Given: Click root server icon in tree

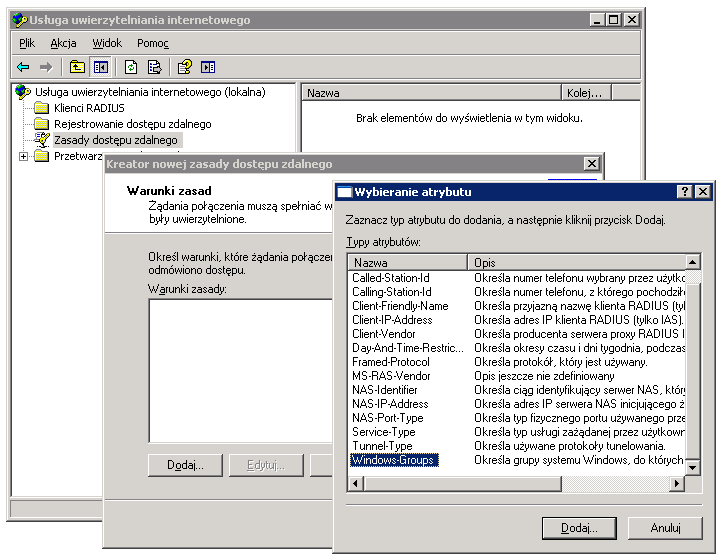Looking at the screenshot, I should [x=23, y=92].
